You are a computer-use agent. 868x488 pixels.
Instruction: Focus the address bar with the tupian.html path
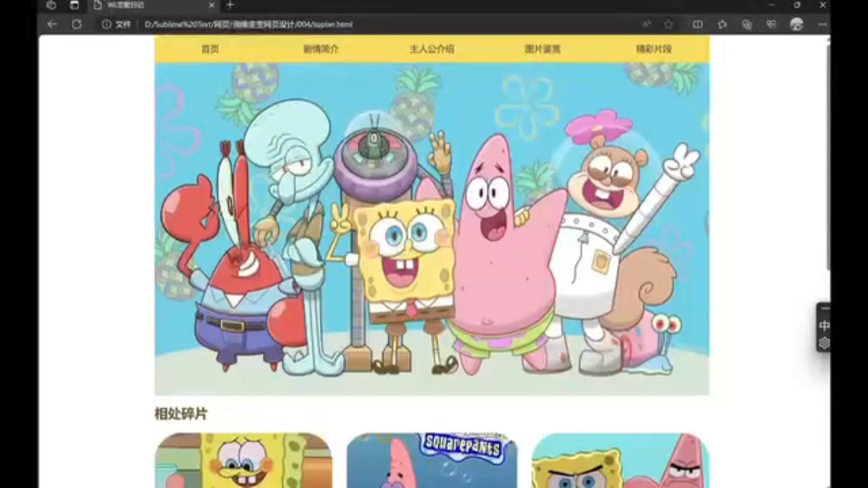click(248, 24)
